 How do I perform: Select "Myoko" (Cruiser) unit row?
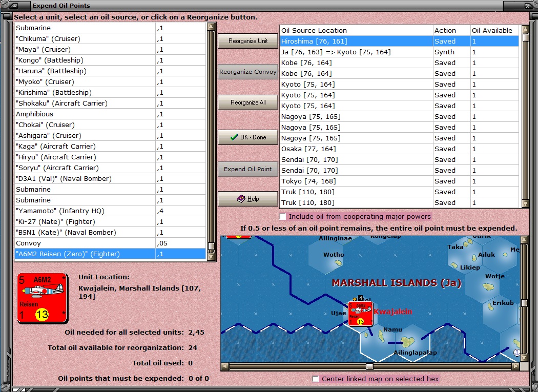pos(110,81)
